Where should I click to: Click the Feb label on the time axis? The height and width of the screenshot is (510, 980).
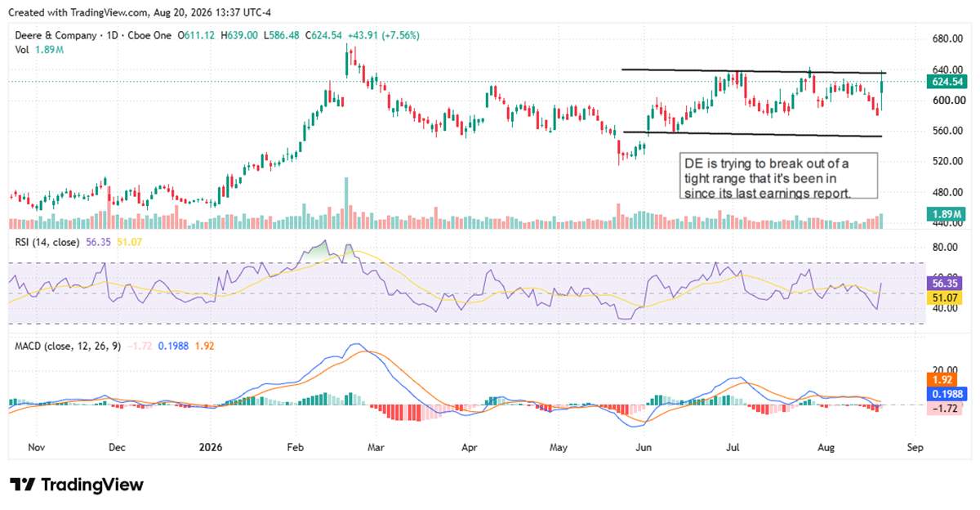[296, 448]
